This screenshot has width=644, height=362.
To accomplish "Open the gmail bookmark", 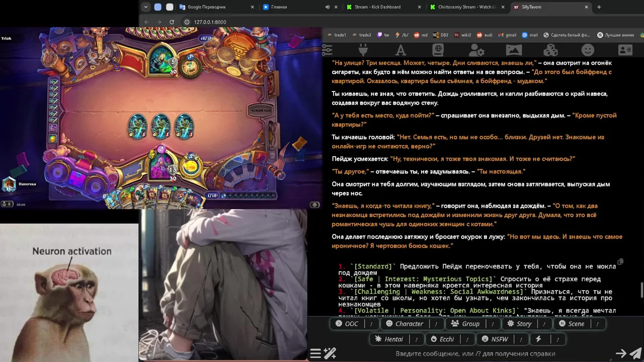I will pyautogui.click(x=507, y=35).
